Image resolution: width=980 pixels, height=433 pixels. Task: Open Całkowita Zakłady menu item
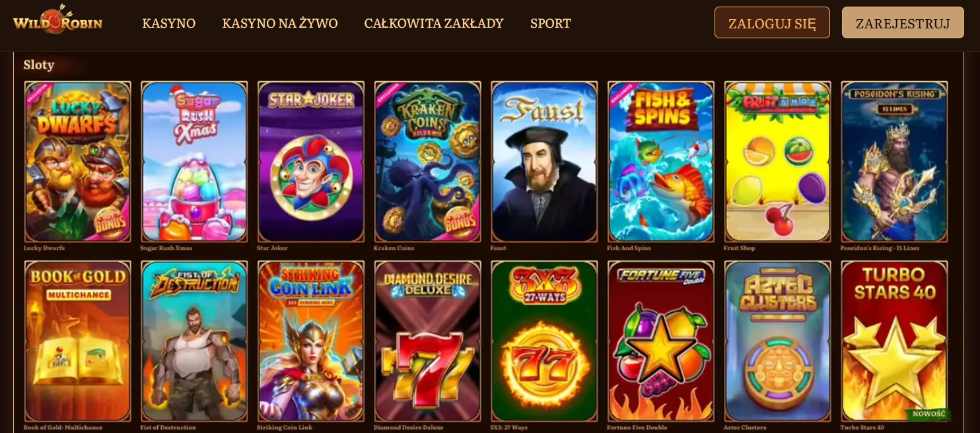434,24
